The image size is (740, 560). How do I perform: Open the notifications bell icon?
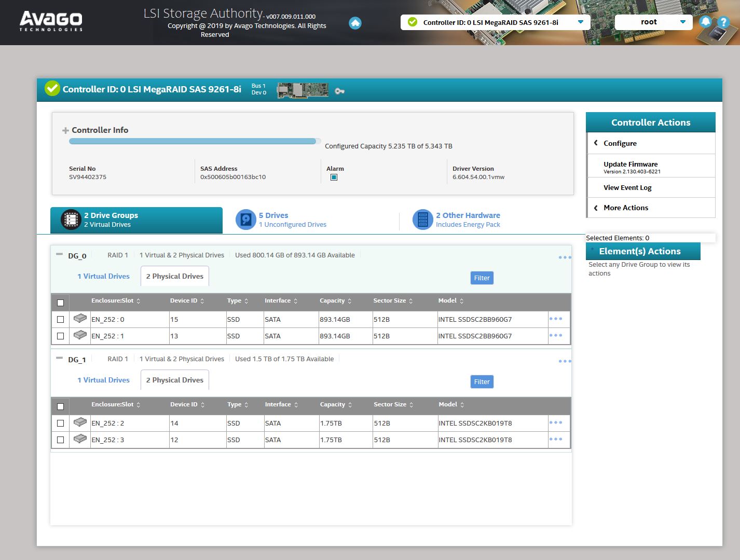click(705, 22)
